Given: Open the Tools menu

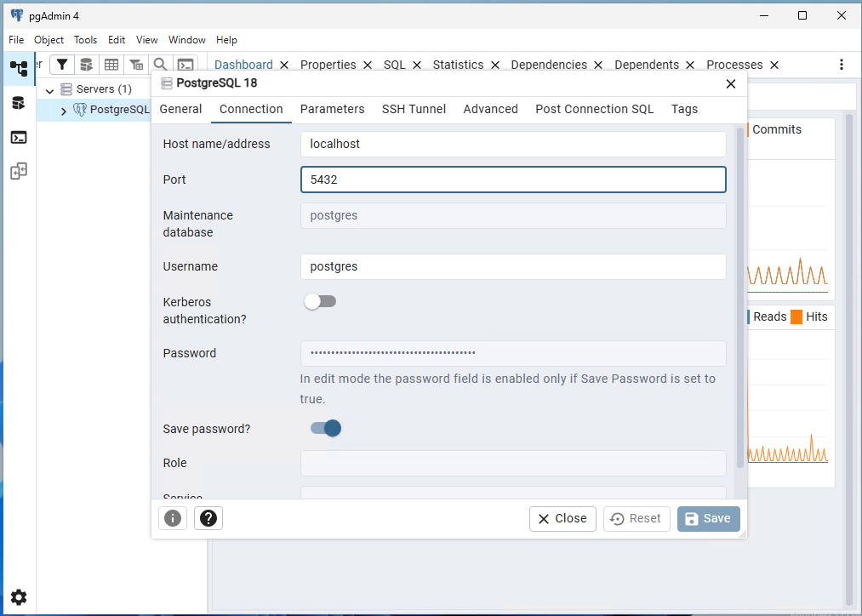Looking at the screenshot, I should [85, 40].
